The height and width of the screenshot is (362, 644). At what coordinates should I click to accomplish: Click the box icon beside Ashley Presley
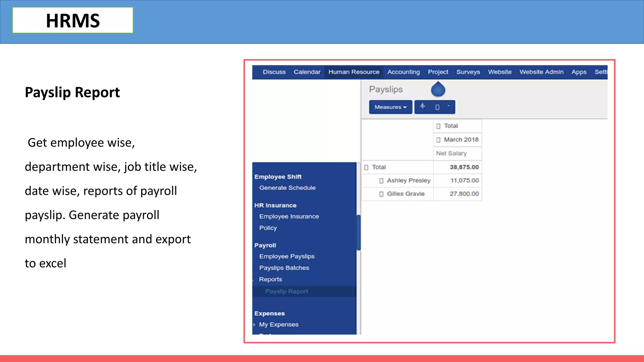pyautogui.click(x=381, y=181)
